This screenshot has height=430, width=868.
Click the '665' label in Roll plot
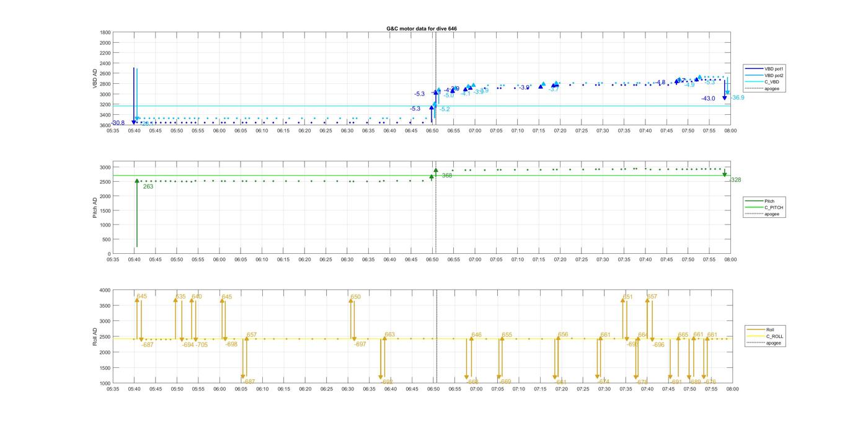click(x=683, y=335)
